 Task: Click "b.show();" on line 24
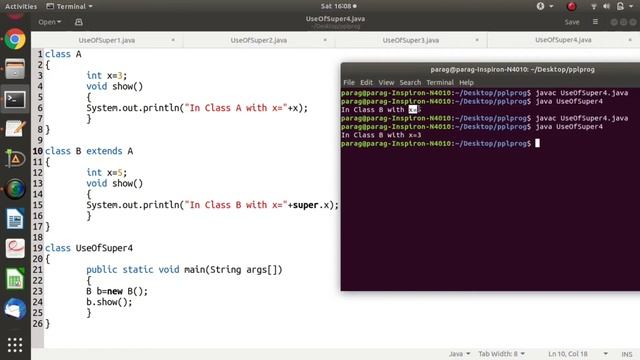pyautogui.click(x=109, y=302)
